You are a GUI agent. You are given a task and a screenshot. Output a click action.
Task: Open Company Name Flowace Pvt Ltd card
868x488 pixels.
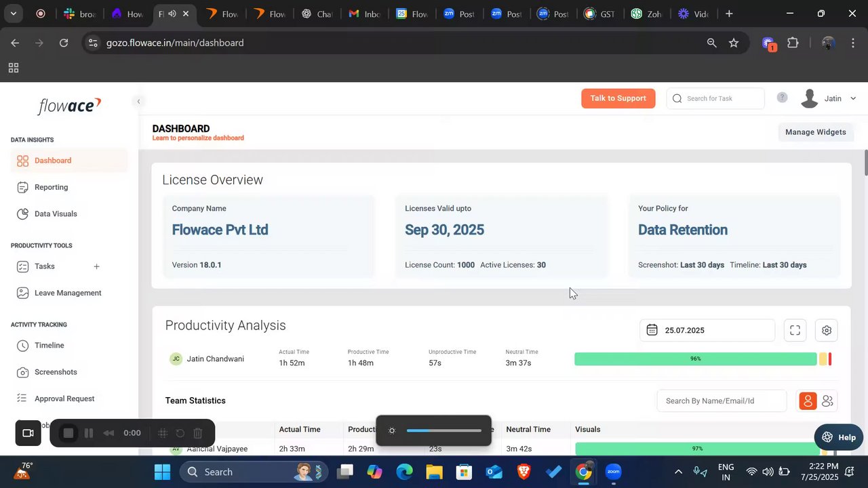269,237
